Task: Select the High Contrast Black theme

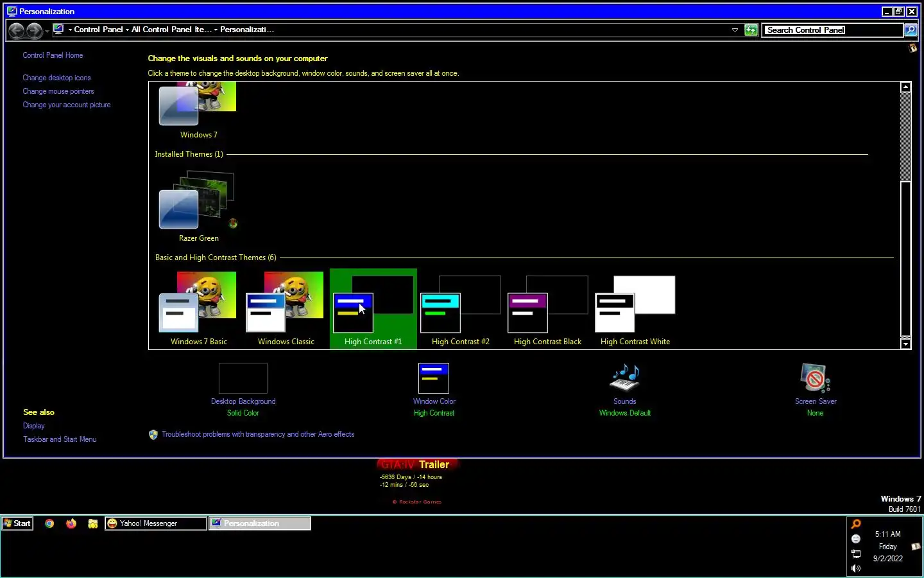Action: coord(547,310)
